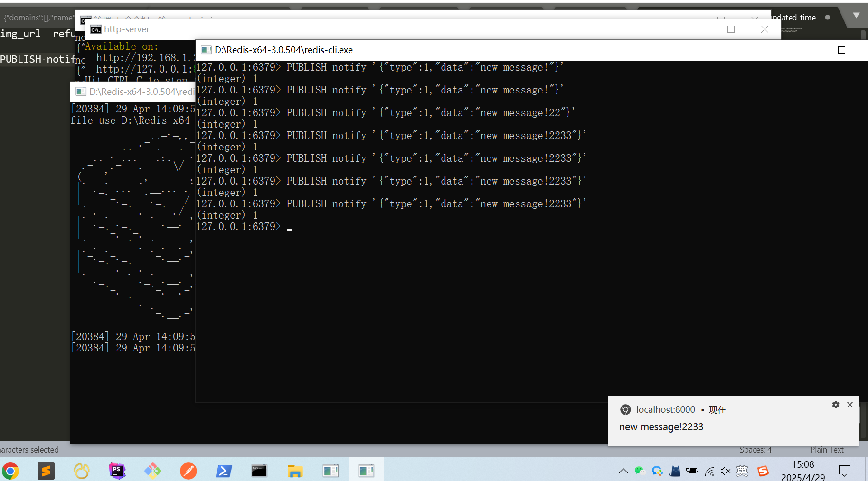This screenshot has height=481, width=868.
Task: Switch to the http-server console via taskbar
Action: (x=259, y=471)
